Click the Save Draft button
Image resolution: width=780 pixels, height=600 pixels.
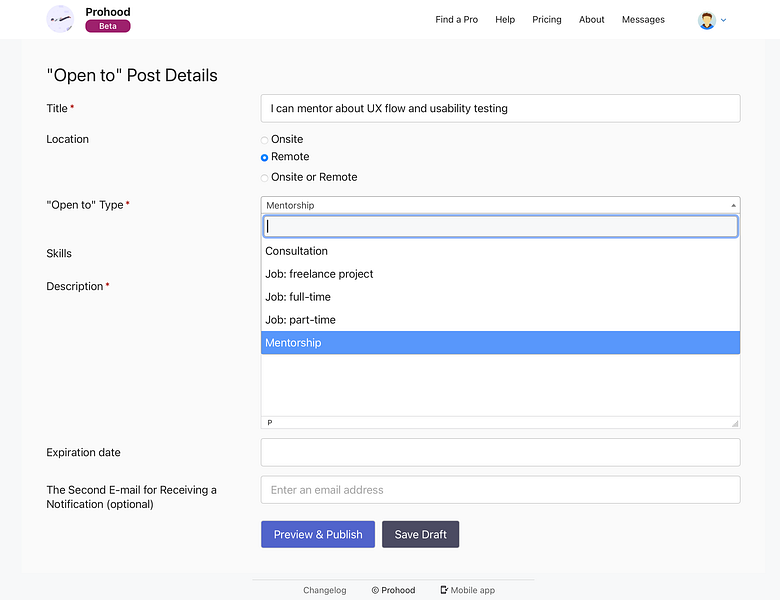point(420,534)
